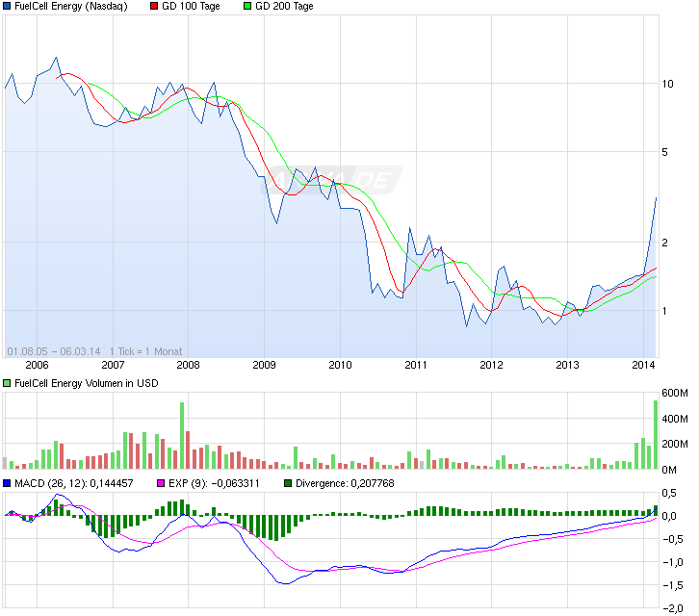Click the 'Divergence: 0,207768' label
Screen dimensions: 699x616
tap(345, 483)
